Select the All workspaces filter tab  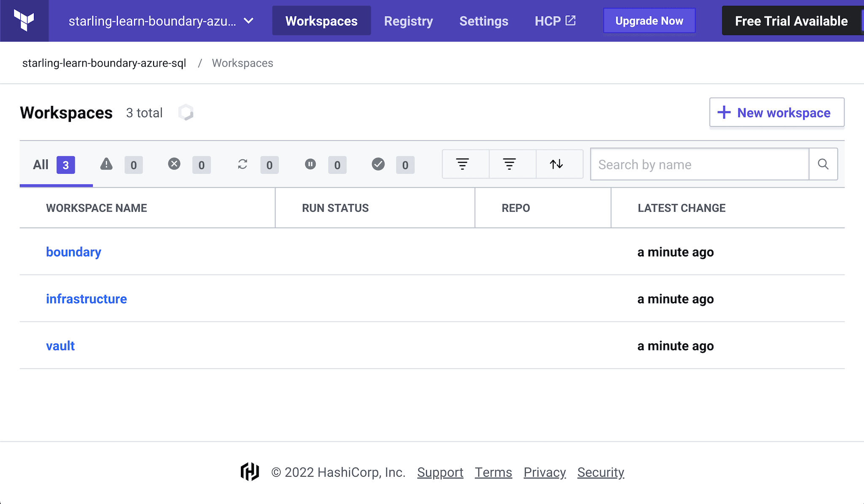[x=56, y=164]
